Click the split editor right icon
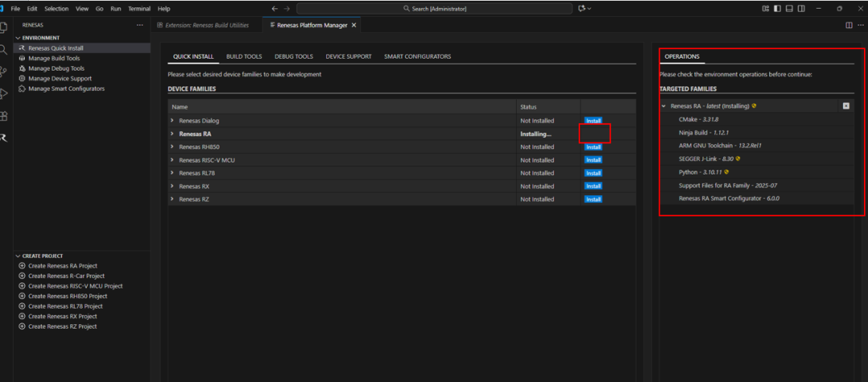 click(x=849, y=25)
